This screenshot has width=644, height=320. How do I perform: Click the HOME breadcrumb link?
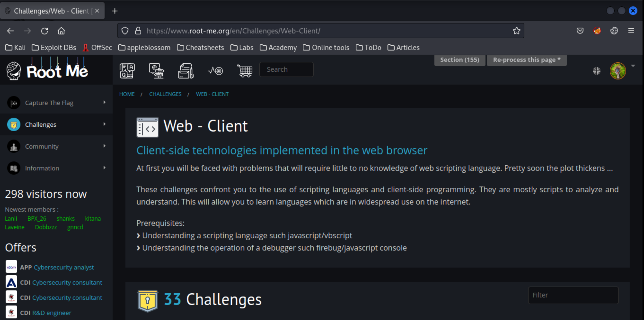coord(127,94)
